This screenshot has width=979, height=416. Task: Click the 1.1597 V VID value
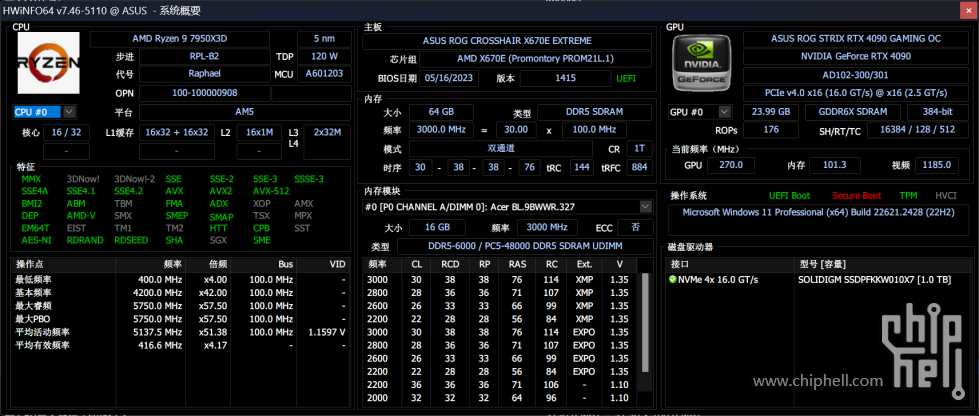click(x=327, y=332)
